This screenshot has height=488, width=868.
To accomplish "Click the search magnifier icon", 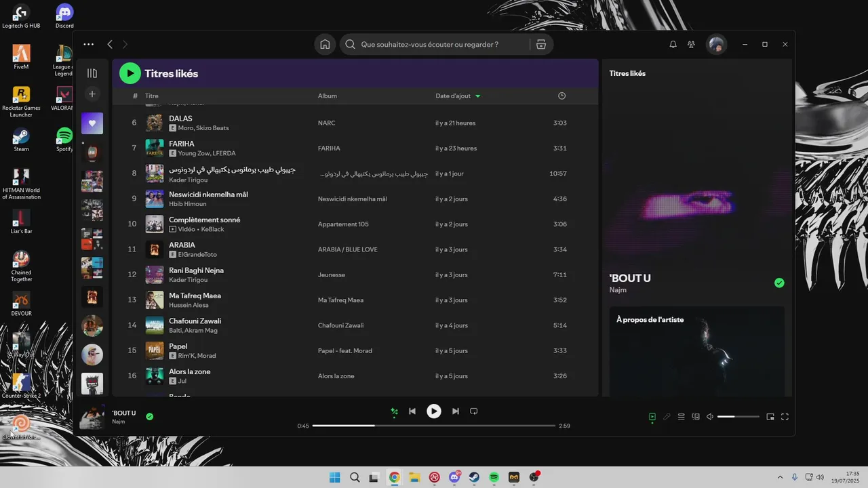I will [x=351, y=44].
